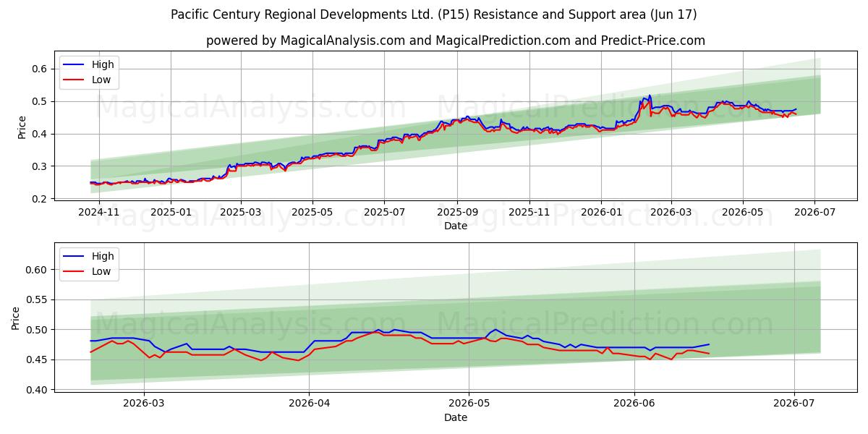
Task: Click the '0.50' y-axis tick in the bottom chart
Action: tap(37, 330)
